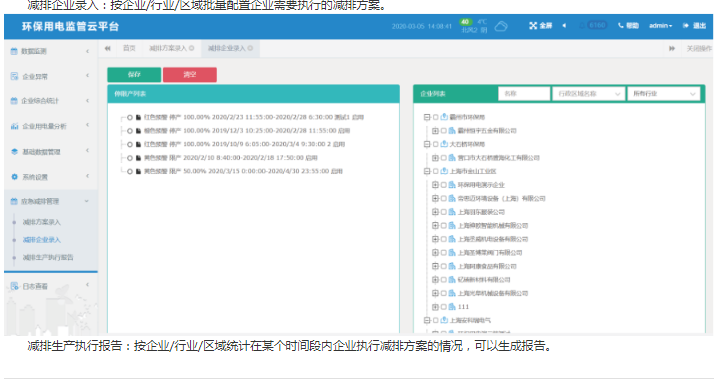The width and height of the screenshot is (714, 381).
Task: Click the 数据监测 calendar icon in sidebar
Action: (x=14, y=51)
